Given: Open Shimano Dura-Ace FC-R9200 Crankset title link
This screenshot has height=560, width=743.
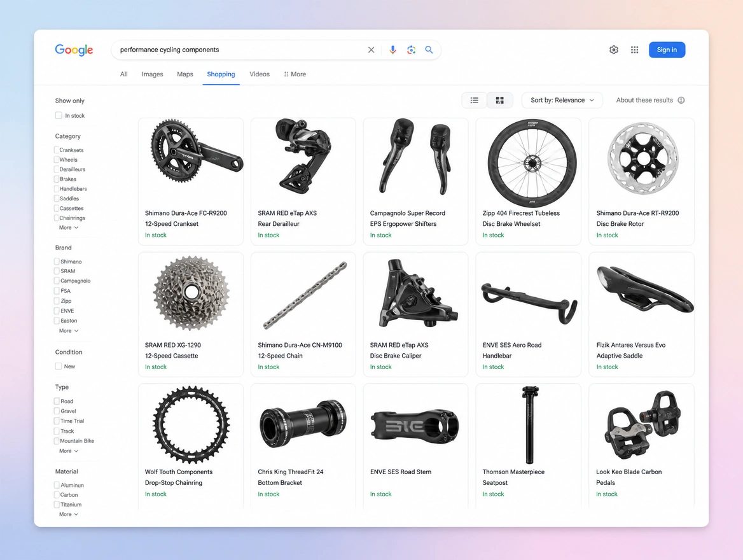Looking at the screenshot, I should tap(186, 219).
